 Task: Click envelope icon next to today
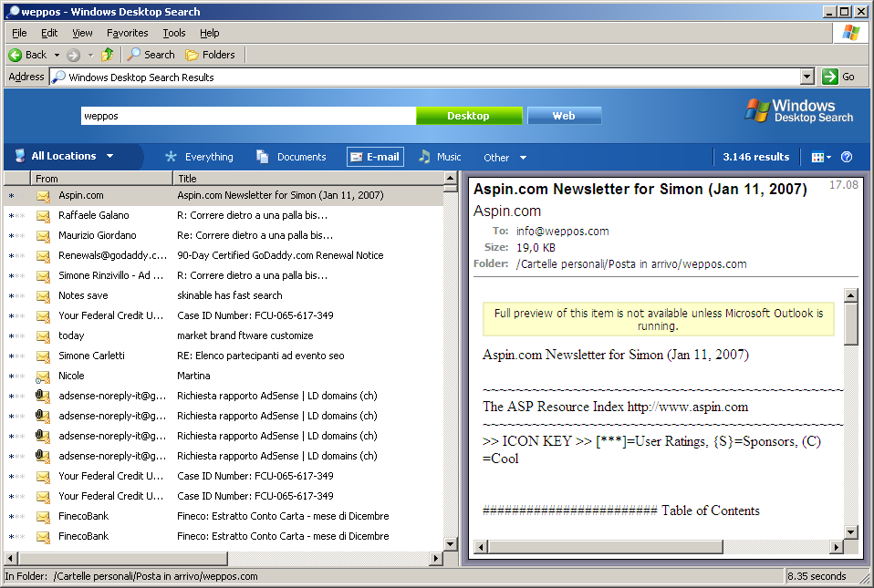tap(43, 335)
